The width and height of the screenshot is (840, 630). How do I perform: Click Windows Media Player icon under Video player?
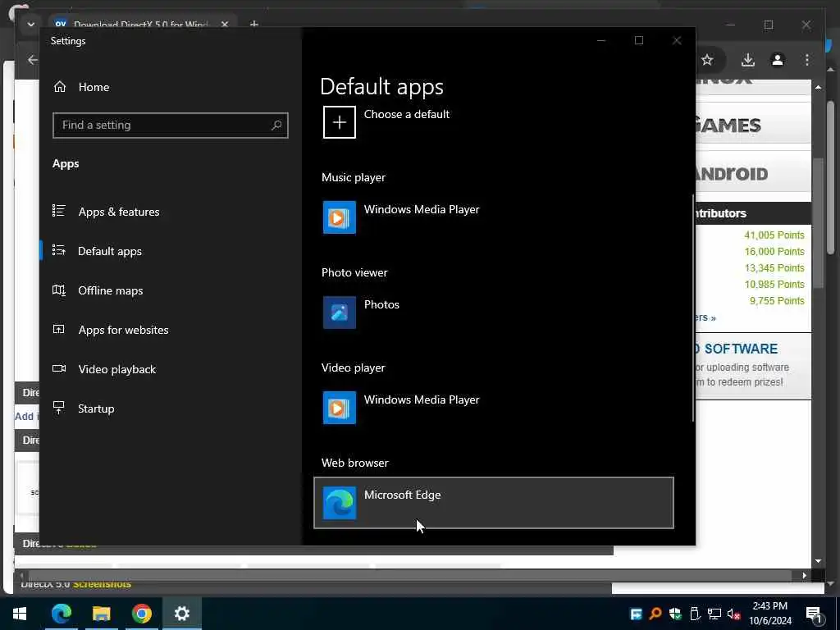(x=339, y=408)
